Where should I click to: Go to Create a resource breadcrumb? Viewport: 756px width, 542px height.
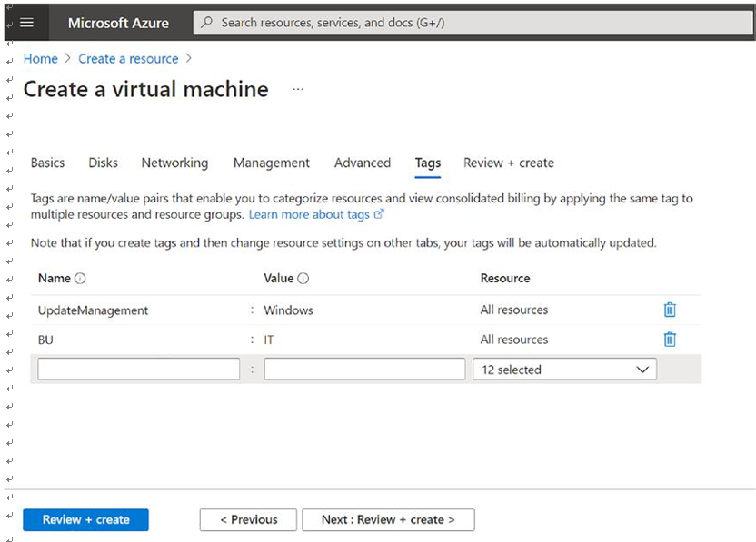pyautogui.click(x=128, y=59)
